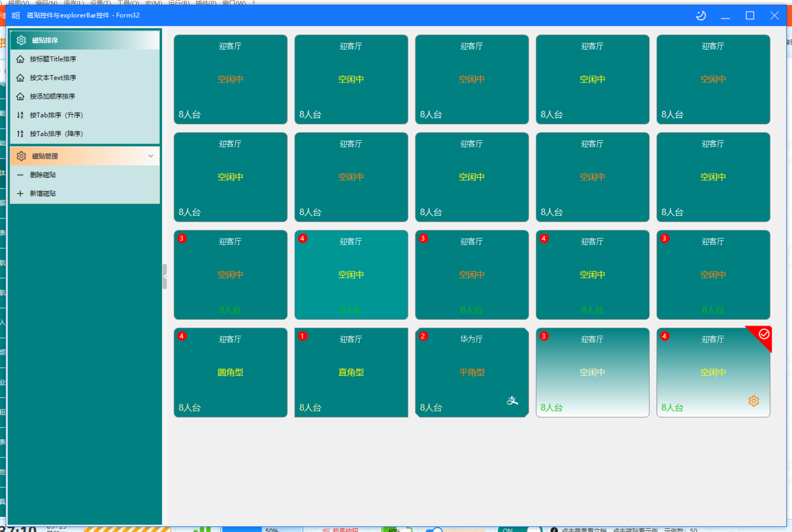Collapse the 磁贴管理 group chevron
This screenshot has height=532, width=792.
(151, 156)
